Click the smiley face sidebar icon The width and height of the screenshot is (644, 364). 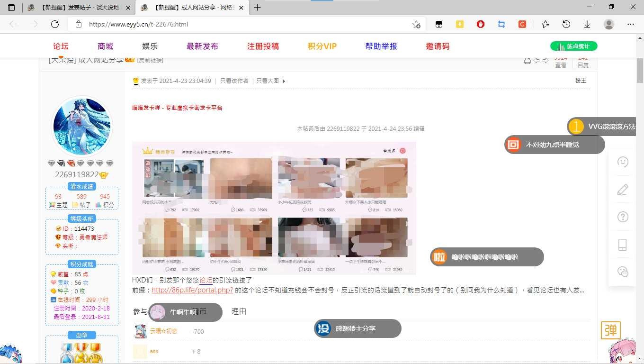tap(623, 162)
